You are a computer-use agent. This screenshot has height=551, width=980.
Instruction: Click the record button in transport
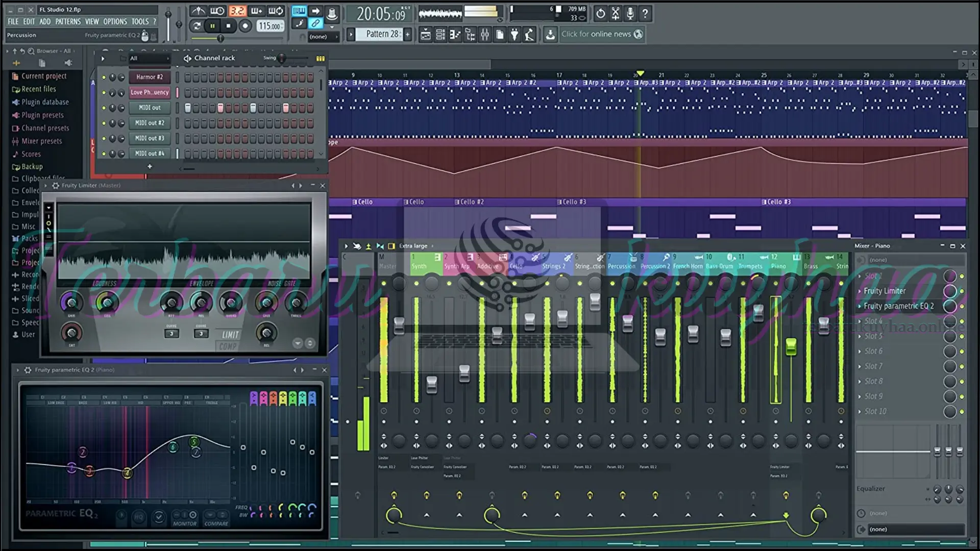245,26
